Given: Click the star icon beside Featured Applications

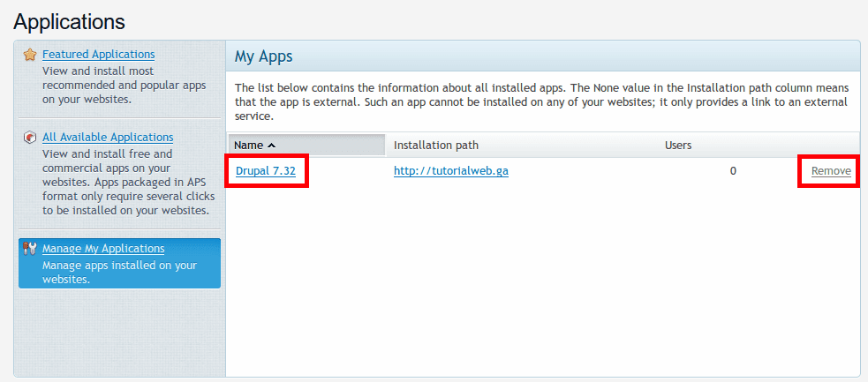Looking at the screenshot, I should (30, 55).
